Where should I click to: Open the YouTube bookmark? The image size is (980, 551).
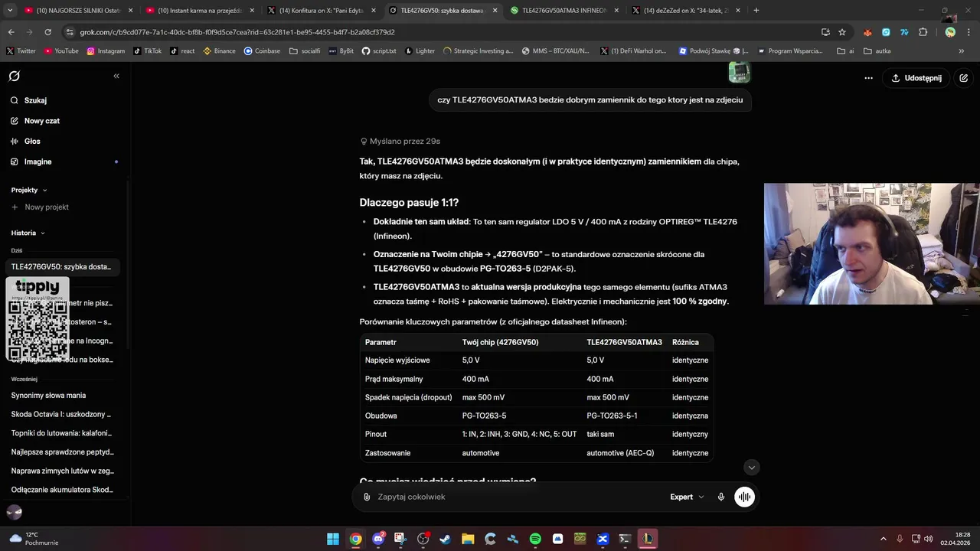click(x=61, y=51)
